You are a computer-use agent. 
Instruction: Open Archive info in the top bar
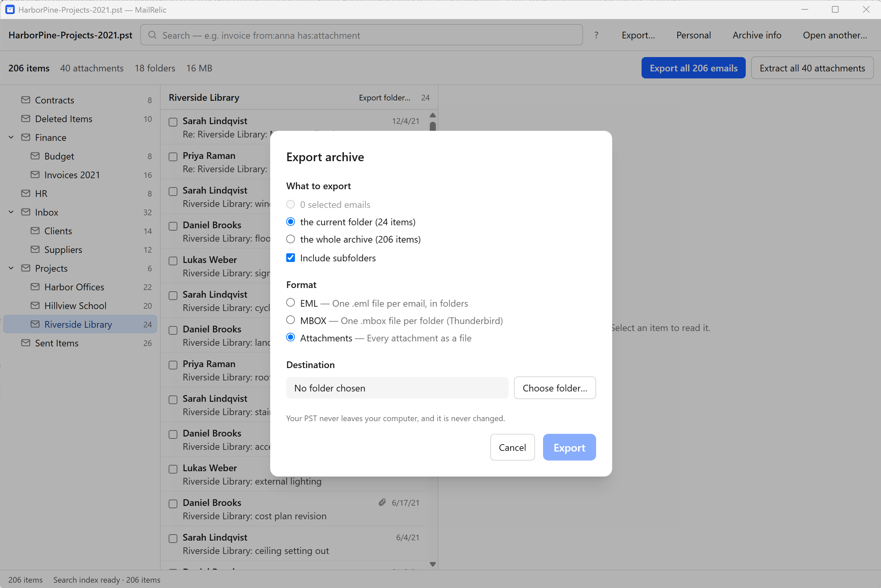pos(757,35)
